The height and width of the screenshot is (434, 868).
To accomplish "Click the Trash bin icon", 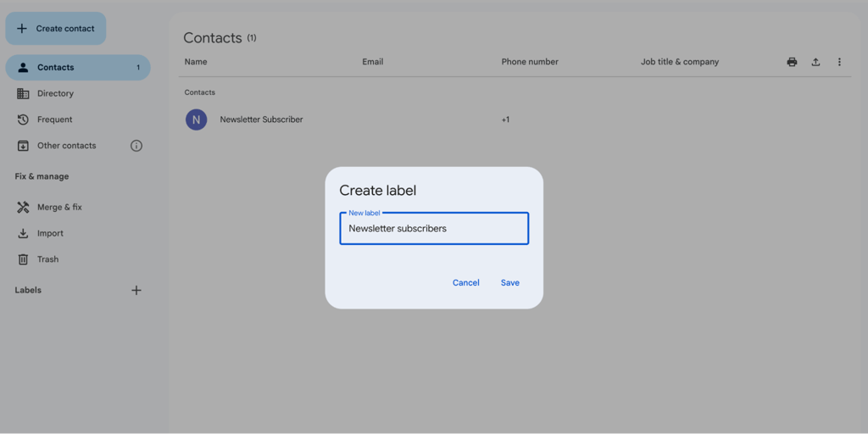I will [23, 259].
